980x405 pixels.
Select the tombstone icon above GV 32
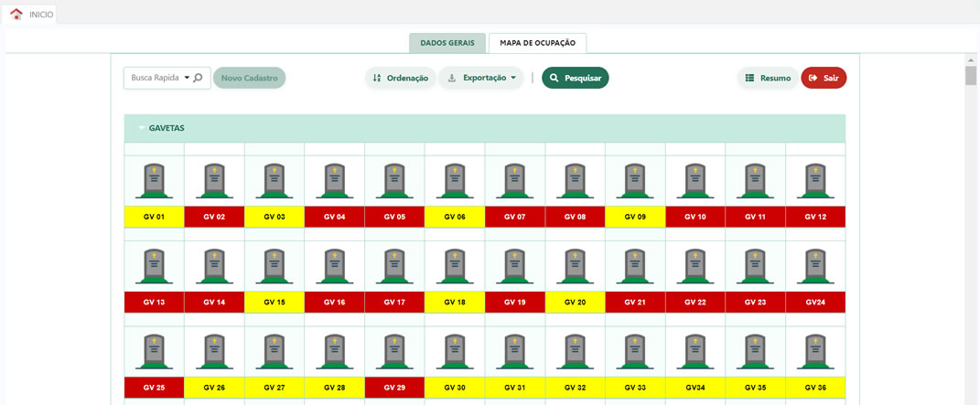coord(575,352)
